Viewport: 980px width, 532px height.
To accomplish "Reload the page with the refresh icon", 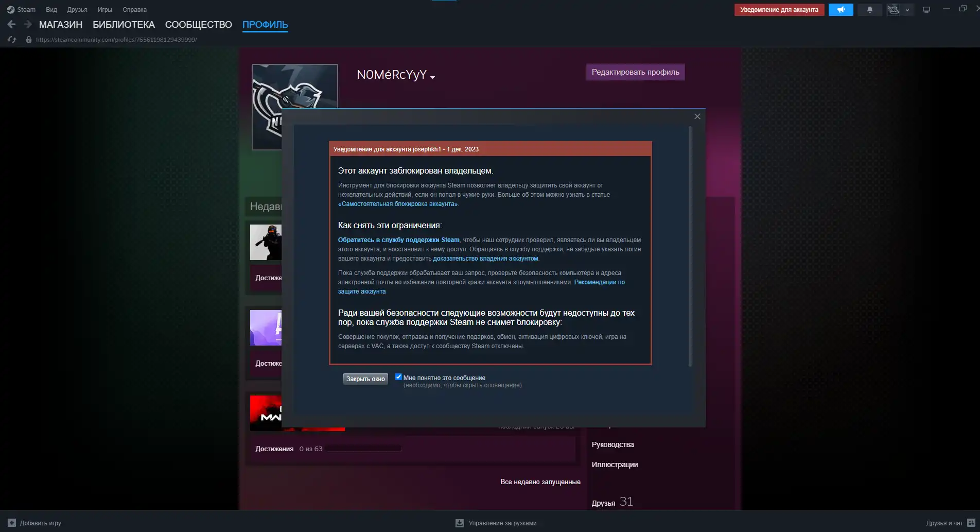I will (x=12, y=40).
